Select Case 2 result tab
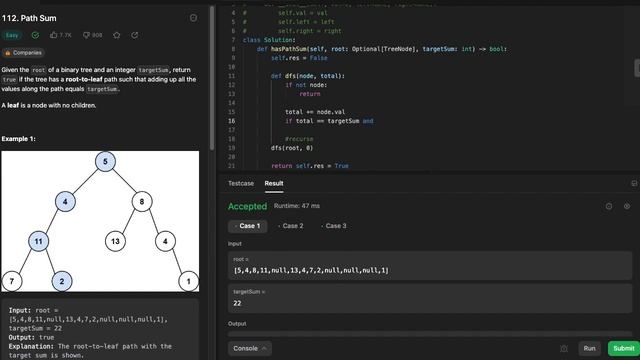 coord(291,226)
